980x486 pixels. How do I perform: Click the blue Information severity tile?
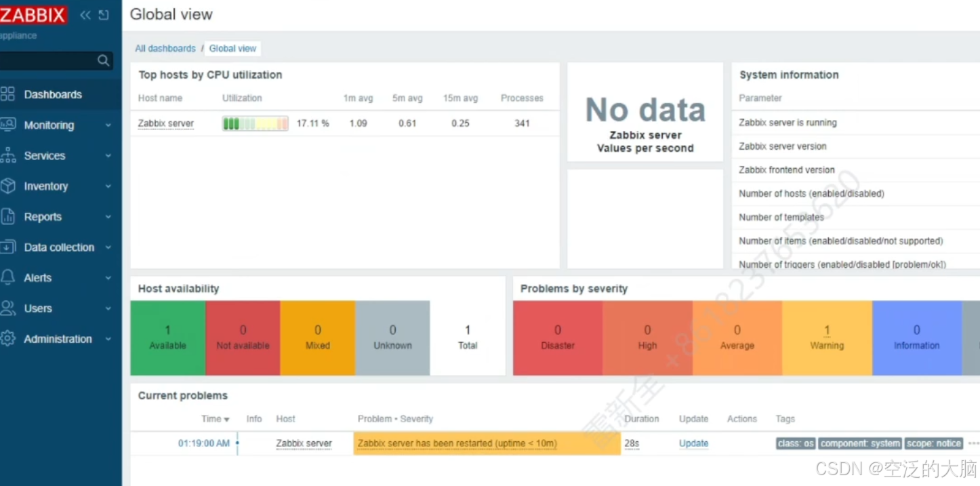coord(917,338)
